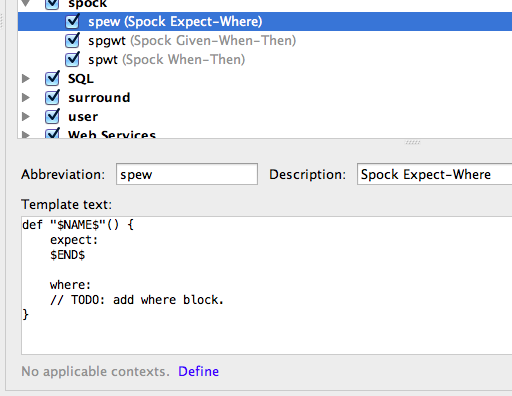This screenshot has width=512, height=396.
Task: Click the 'Abbreviation:' label
Action: coord(63,174)
